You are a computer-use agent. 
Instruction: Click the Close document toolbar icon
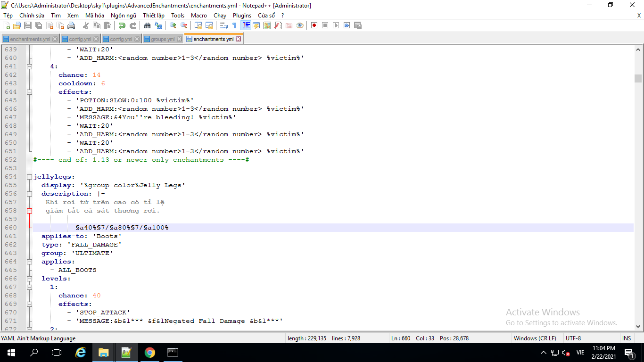coord(50,25)
